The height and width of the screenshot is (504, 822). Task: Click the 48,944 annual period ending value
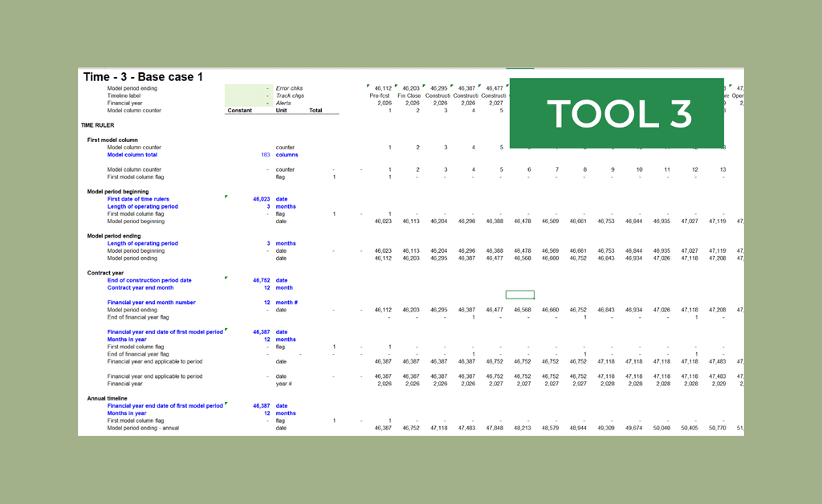click(578, 428)
